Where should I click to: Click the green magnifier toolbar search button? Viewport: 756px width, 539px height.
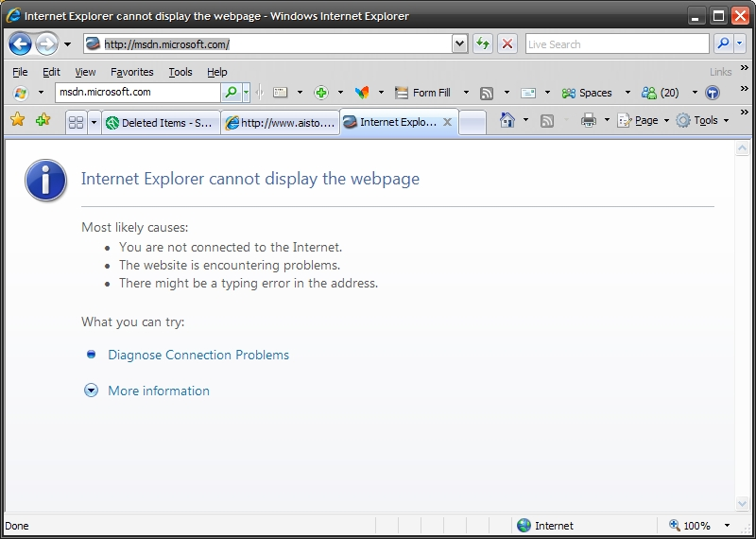pyautogui.click(x=232, y=93)
